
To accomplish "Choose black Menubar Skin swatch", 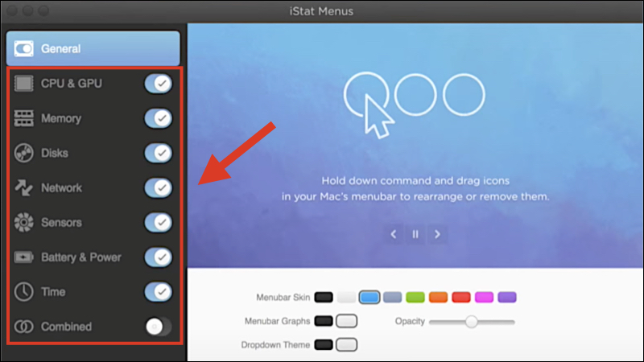I will 324,297.
